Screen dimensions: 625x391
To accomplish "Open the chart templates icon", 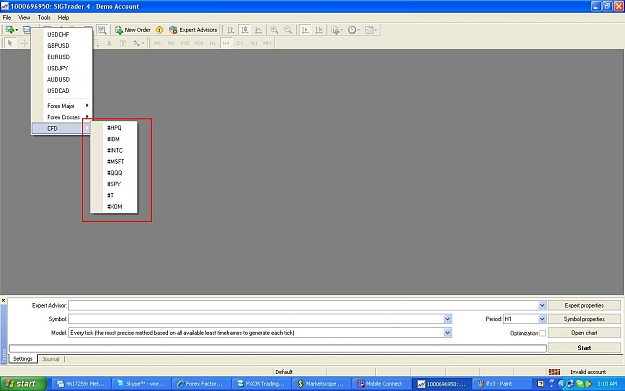I will click(371, 30).
